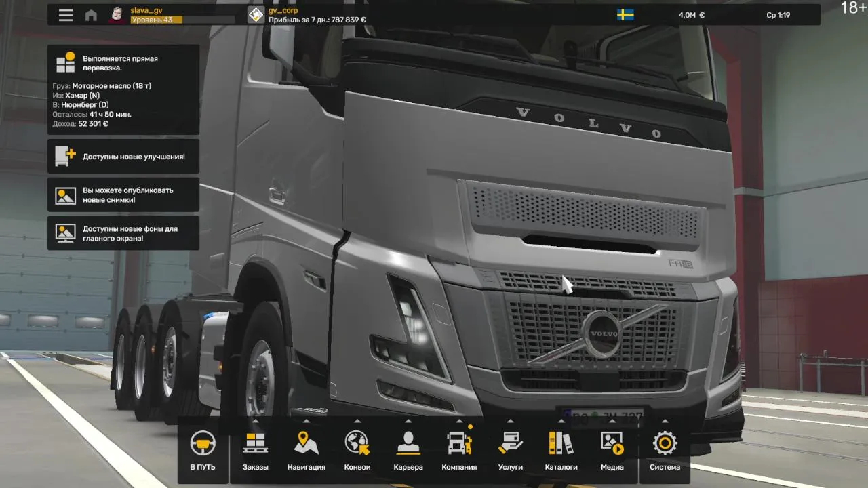Click the 'Из: Хамар (N)' line
The width and height of the screenshot is (868, 488).
(76, 96)
